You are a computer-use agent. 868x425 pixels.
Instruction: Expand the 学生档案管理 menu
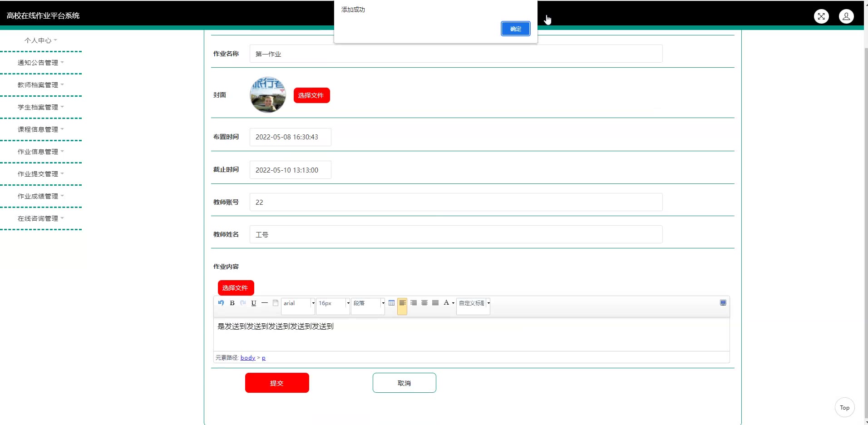tap(41, 107)
